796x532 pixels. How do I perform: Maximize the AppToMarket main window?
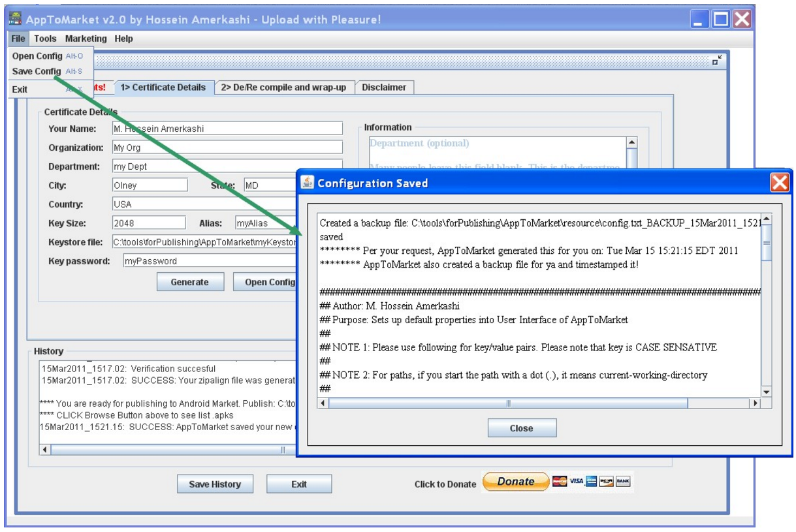click(x=721, y=20)
